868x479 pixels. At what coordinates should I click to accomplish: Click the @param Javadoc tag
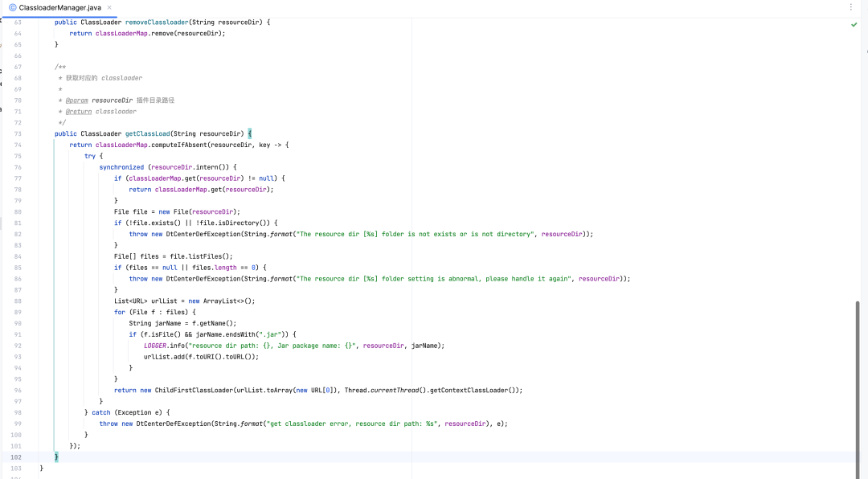76,100
